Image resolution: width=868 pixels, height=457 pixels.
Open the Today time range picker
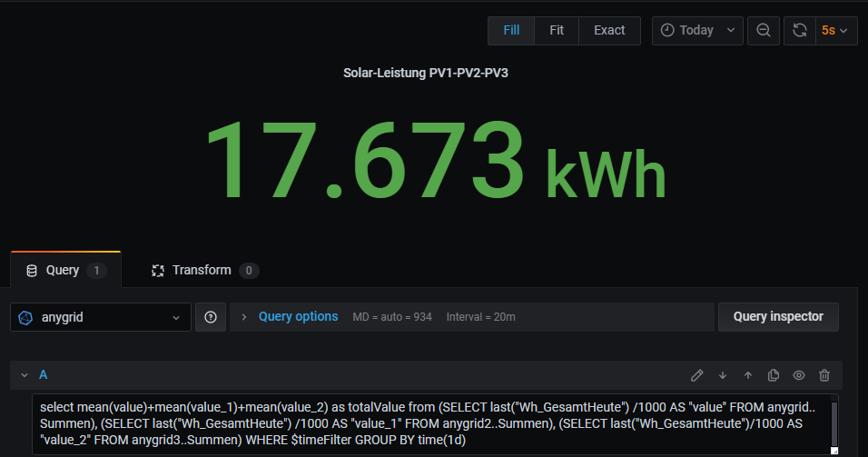click(x=697, y=30)
